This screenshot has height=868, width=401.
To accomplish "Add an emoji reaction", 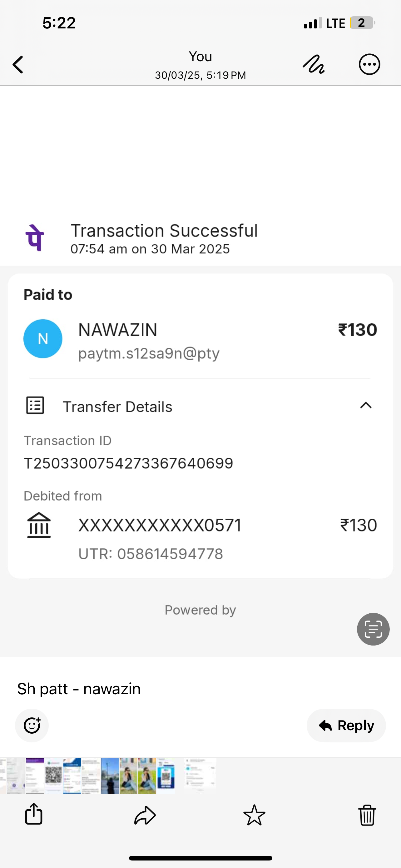I will 32,725.
